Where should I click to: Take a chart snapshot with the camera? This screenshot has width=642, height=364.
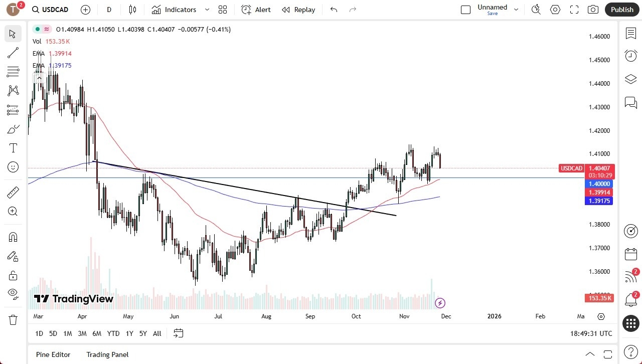pyautogui.click(x=592, y=9)
